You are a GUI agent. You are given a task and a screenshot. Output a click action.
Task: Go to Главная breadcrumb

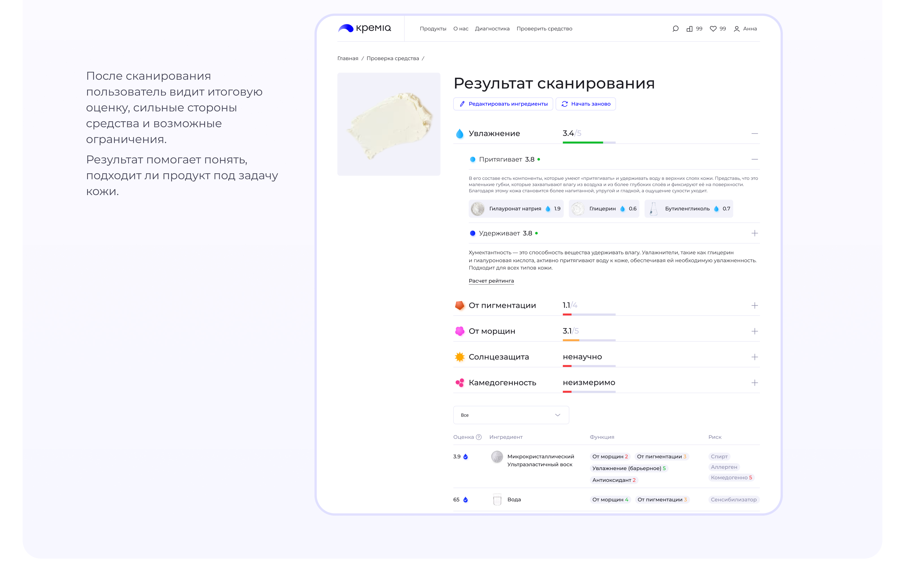pyautogui.click(x=348, y=59)
